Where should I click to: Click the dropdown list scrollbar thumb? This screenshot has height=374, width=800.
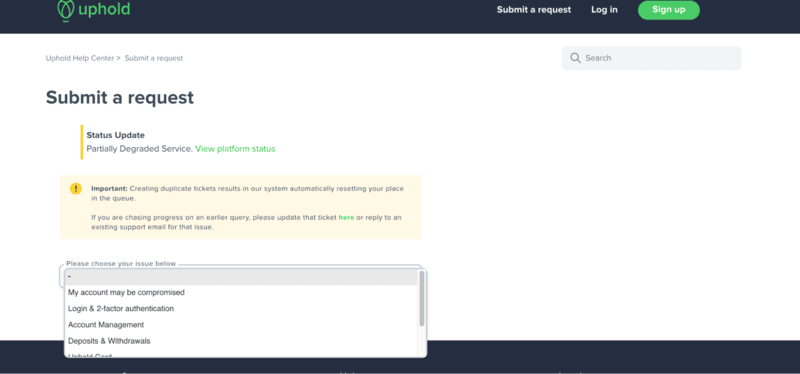point(421,299)
